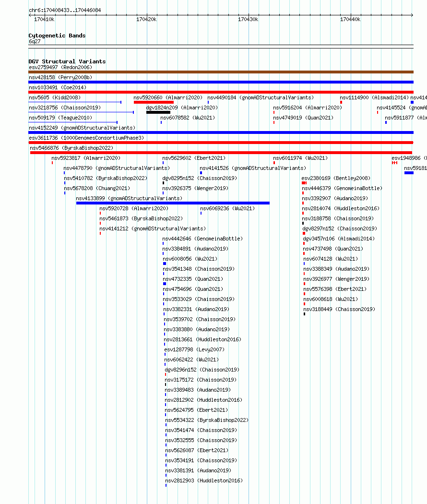Select nsv4732335 (Quan2021) label

click(x=193, y=279)
